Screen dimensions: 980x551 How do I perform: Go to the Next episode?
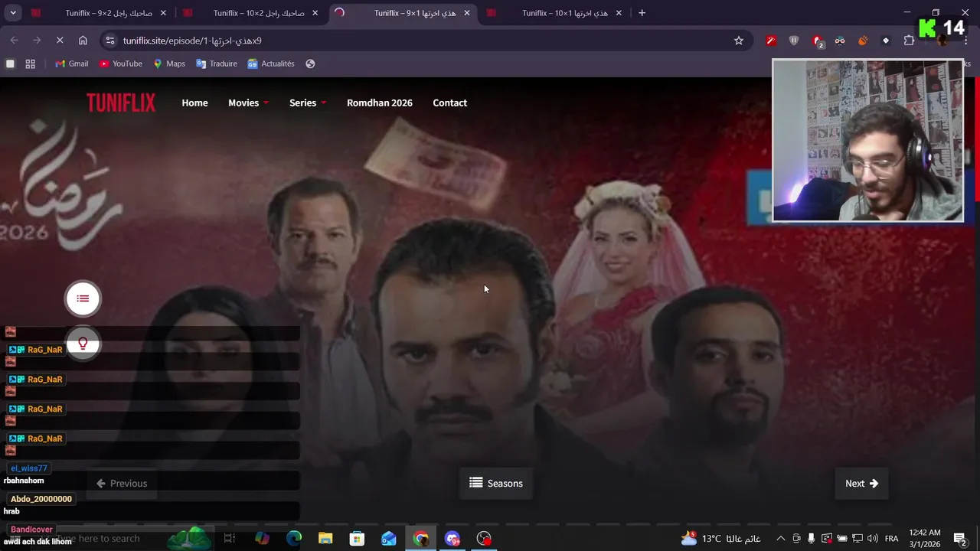coord(861,483)
